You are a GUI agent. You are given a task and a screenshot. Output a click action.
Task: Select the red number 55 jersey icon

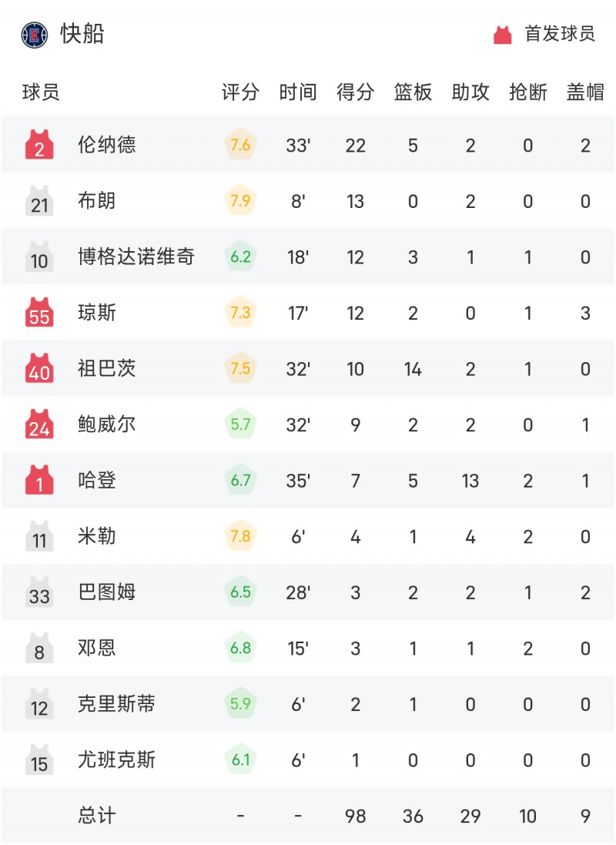pyautogui.click(x=39, y=312)
